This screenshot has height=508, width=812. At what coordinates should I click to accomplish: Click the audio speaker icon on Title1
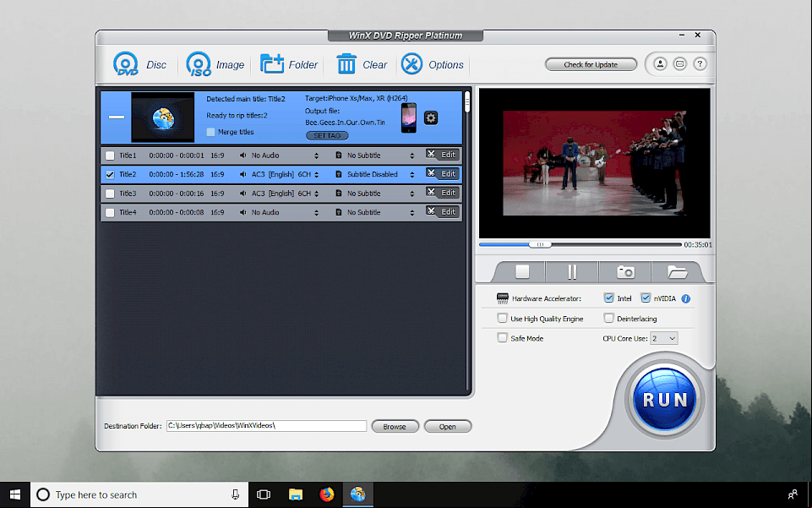[x=243, y=156]
